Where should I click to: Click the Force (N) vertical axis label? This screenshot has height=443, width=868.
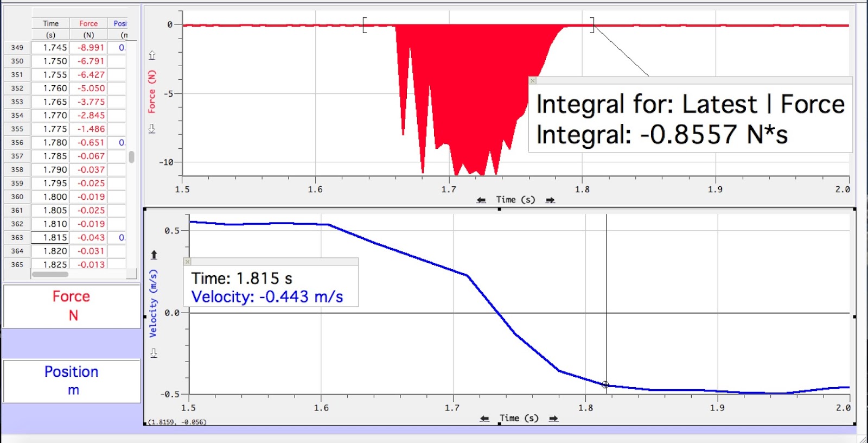(x=152, y=92)
